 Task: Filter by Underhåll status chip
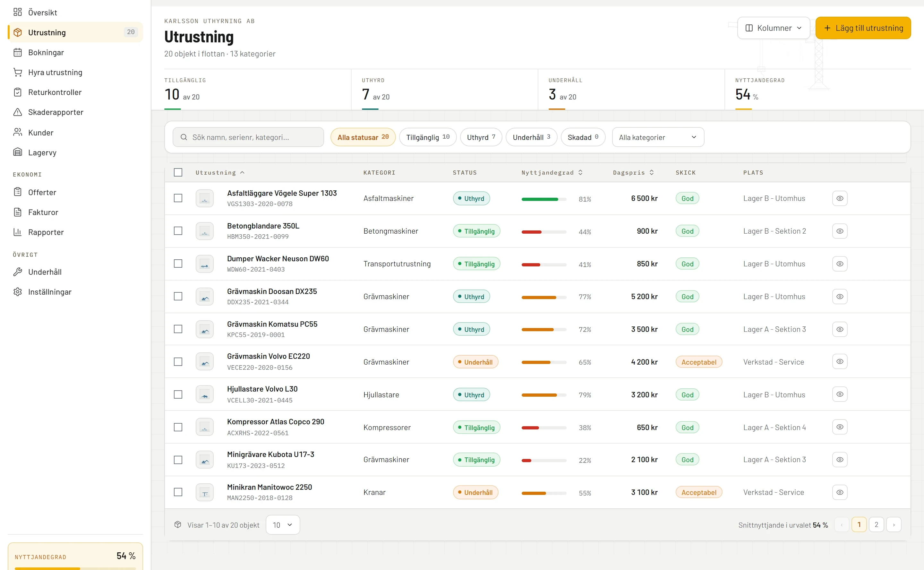531,137
